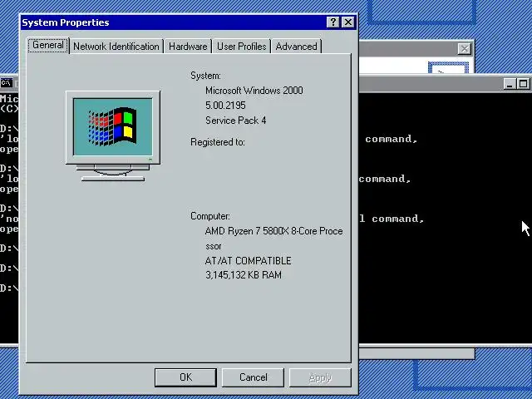Minimize the command prompt window
Screen dimensions: 532x399
pyautogui.click(x=509, y=84)
